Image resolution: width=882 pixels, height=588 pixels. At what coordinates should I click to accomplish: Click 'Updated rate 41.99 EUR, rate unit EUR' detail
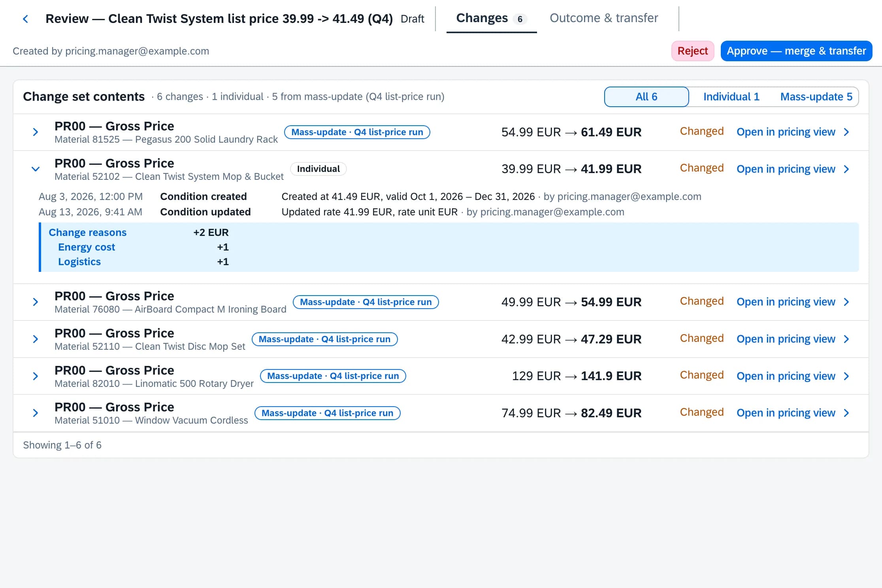[369, 212]
